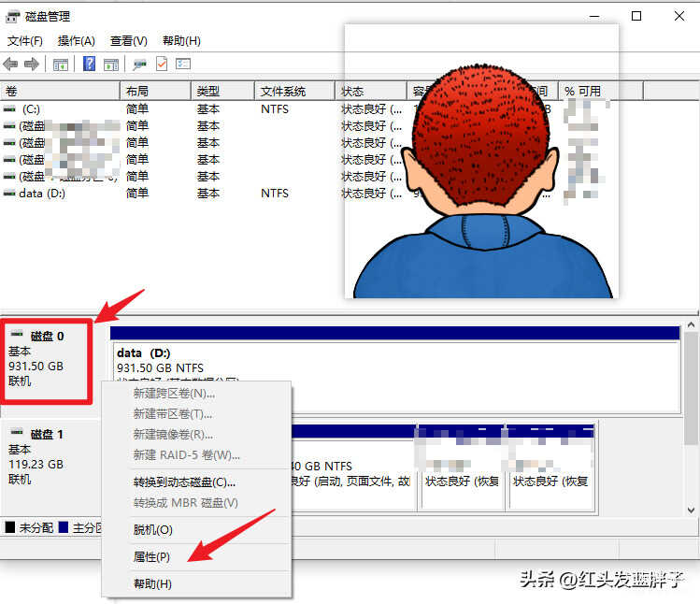Open the 查看(V) menu

click(128, 41)
